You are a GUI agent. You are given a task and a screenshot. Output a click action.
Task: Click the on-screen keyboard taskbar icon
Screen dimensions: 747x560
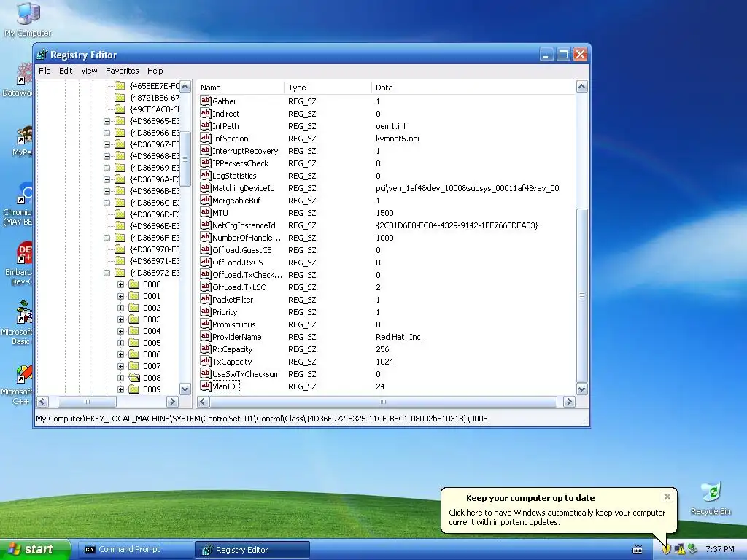[638, 550]
